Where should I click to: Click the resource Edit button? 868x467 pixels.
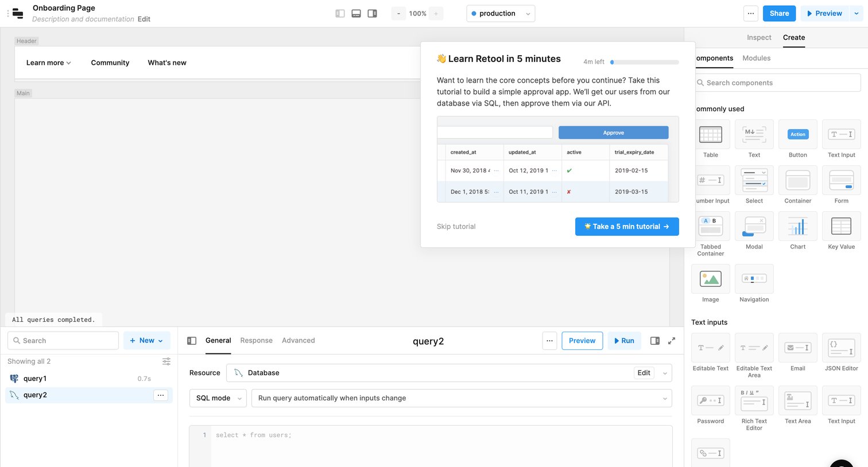pyautogui.click(x=644, y=373)
